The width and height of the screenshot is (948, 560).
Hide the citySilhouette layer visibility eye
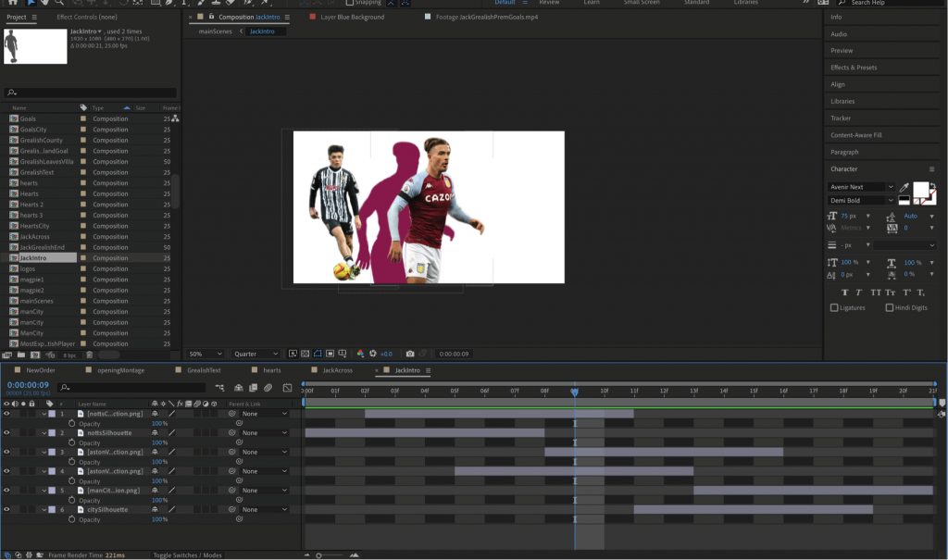6,510
